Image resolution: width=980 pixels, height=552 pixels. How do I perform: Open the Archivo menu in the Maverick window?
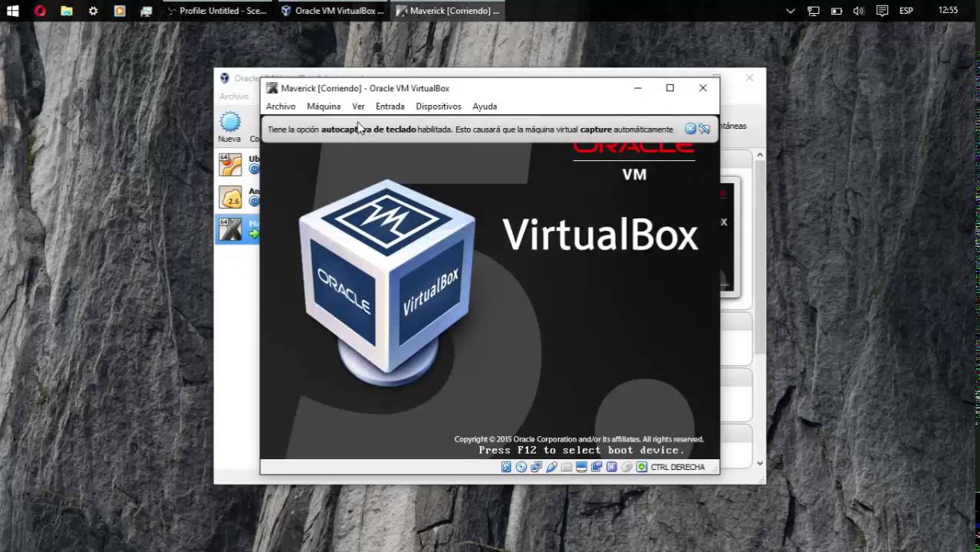(281, 107)
